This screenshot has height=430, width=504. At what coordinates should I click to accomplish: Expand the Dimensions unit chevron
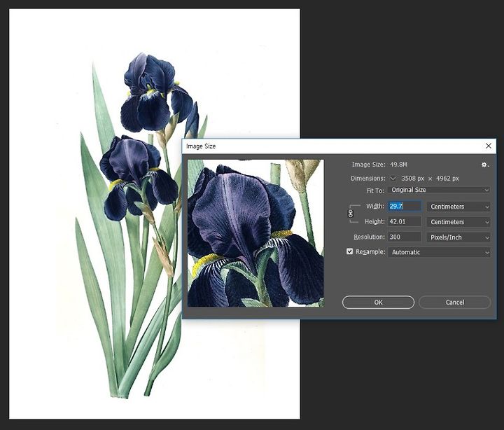coord(393,178)
